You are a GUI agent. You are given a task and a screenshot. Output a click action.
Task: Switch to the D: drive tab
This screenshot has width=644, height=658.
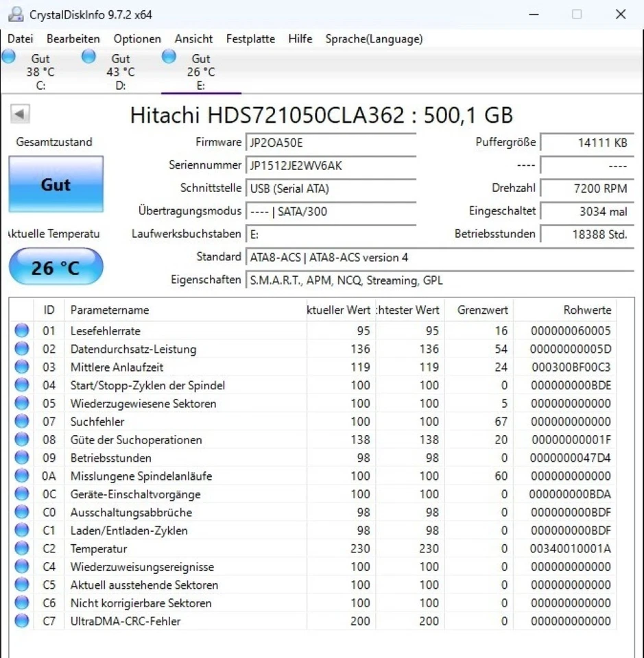[x=120, y=71]
